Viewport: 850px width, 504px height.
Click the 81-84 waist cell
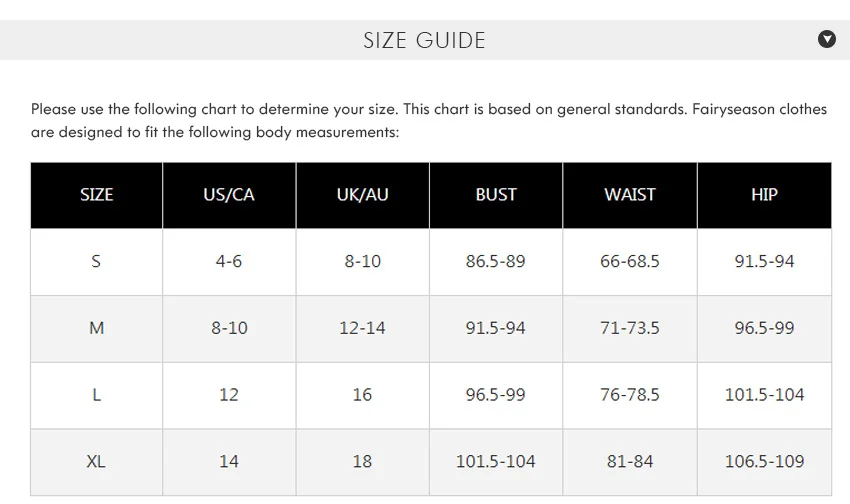pos(630,462)
